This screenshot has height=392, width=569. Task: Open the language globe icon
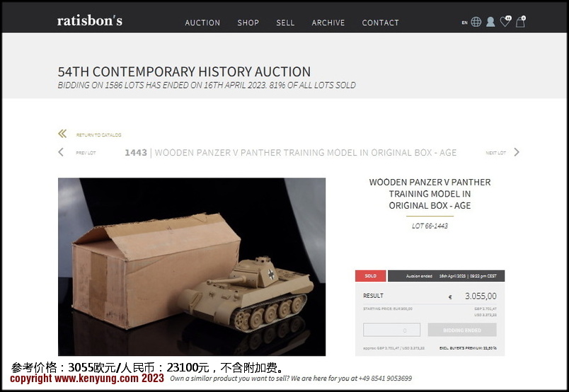tap(476, 22)
